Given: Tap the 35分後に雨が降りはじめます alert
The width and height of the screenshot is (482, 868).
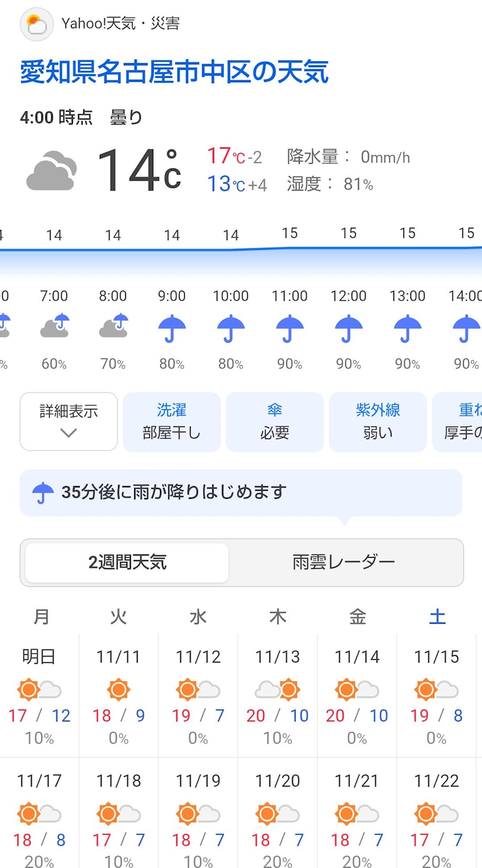Looking at the screenshot, I should pos(241,492).
